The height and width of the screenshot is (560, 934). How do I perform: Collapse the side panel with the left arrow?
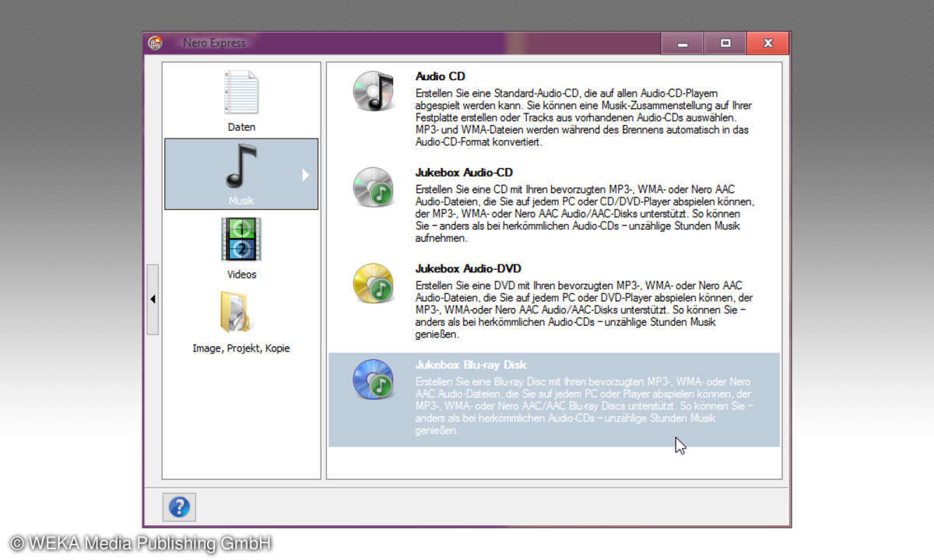pyautogui.click(x=153, y=299)
